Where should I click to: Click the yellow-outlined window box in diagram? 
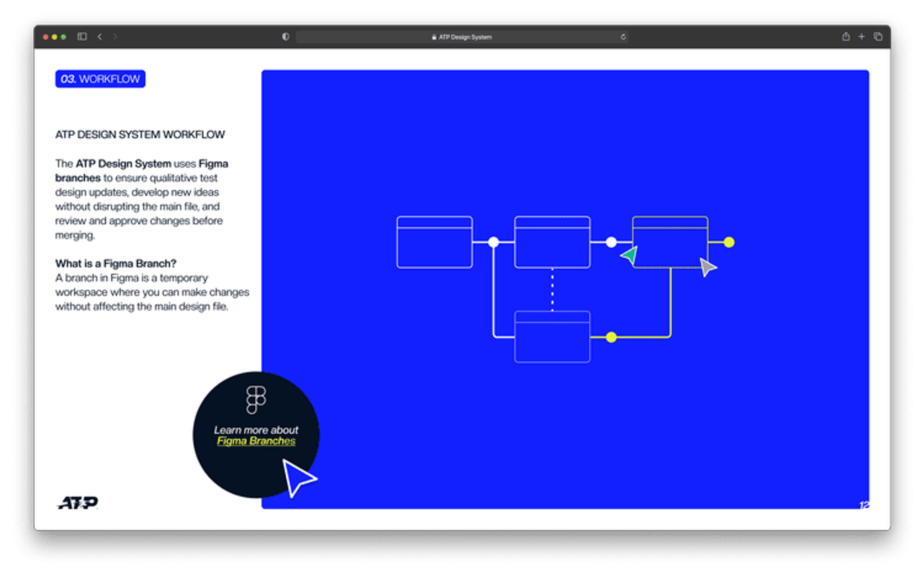pyautogui.click(x=670, y=242)
